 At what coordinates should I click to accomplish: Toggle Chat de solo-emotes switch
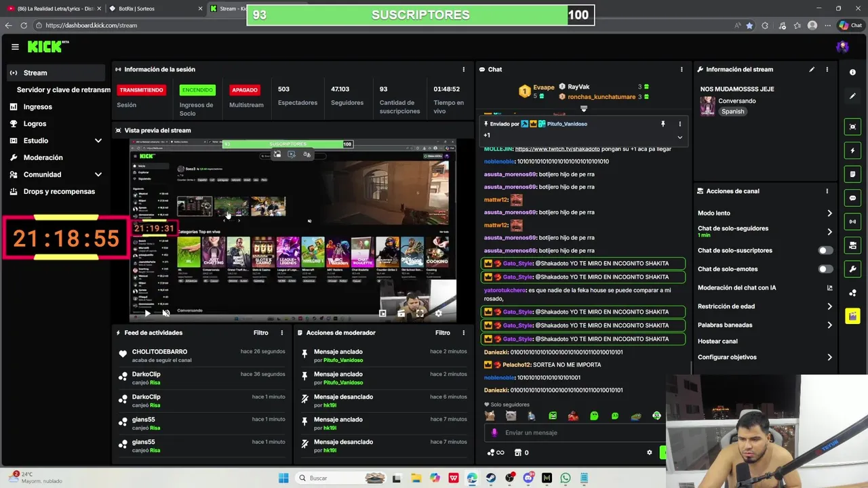825,269
